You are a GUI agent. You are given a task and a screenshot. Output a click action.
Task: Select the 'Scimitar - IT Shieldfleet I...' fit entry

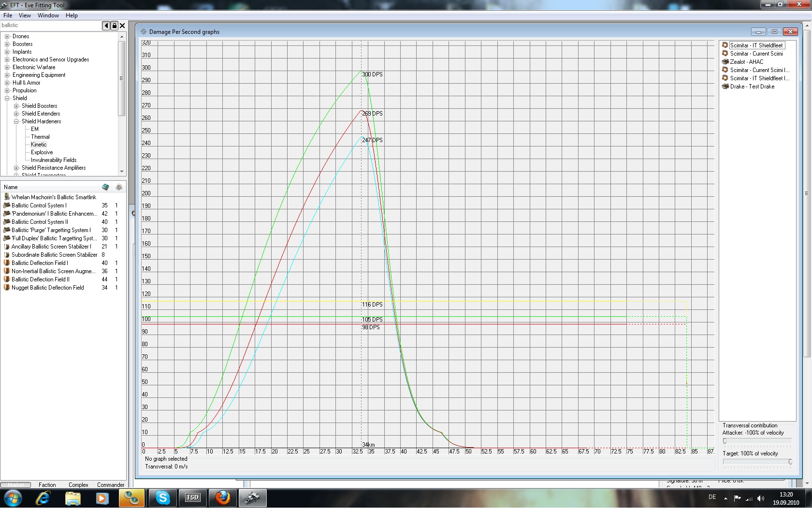760,78
